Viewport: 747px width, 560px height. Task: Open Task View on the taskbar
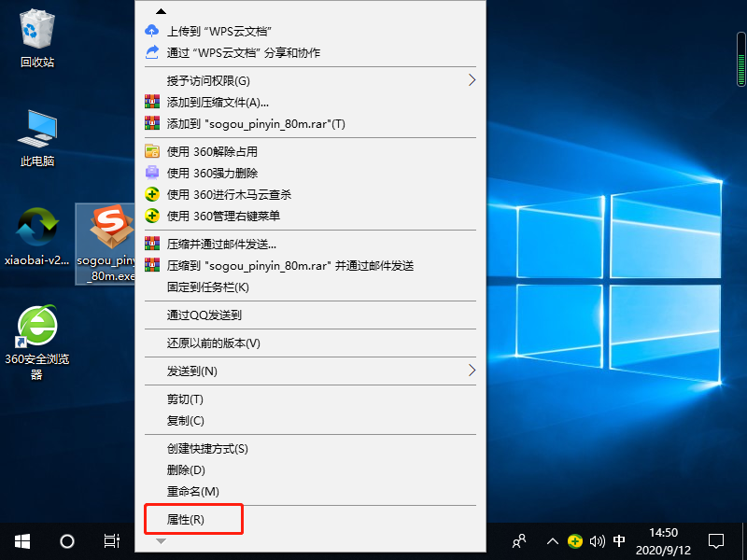(112, 541)
